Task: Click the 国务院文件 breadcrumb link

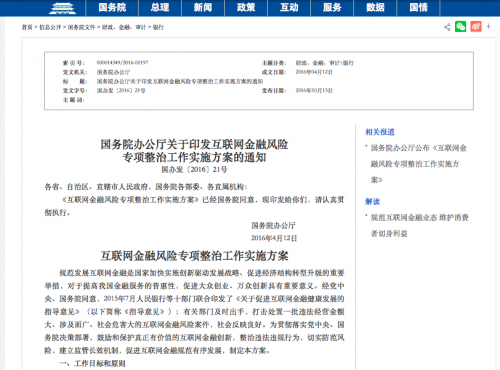Action: tap(82, 27)
